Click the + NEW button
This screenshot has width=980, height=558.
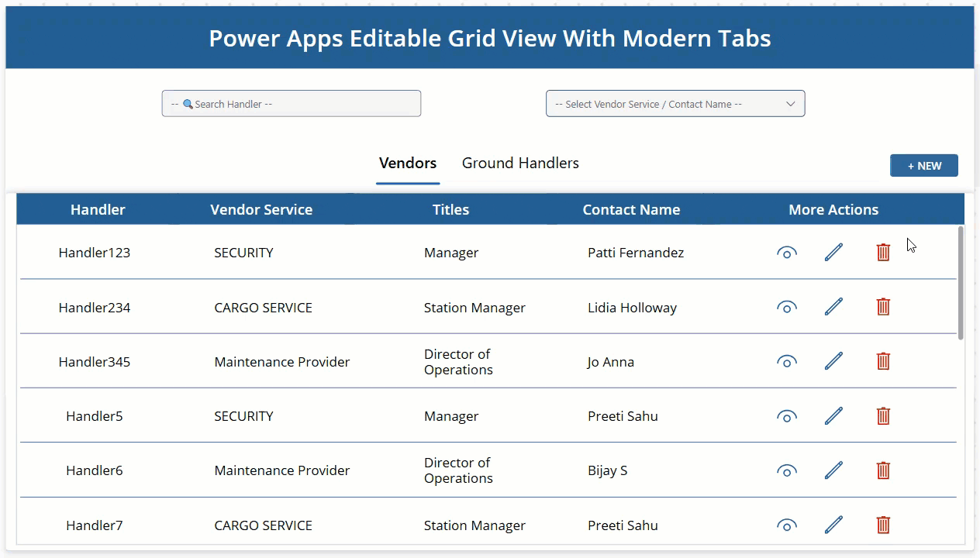(924, 166)
